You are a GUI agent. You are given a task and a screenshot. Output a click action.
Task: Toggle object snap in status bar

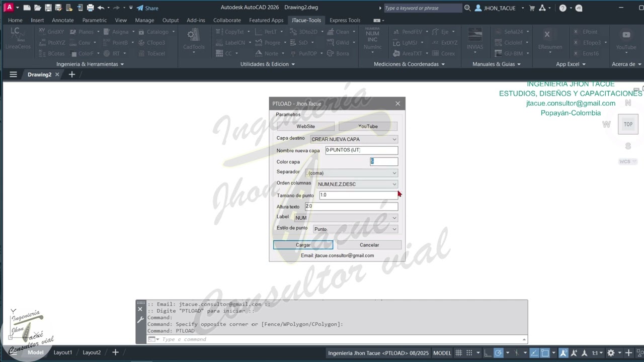coord(545,353)
